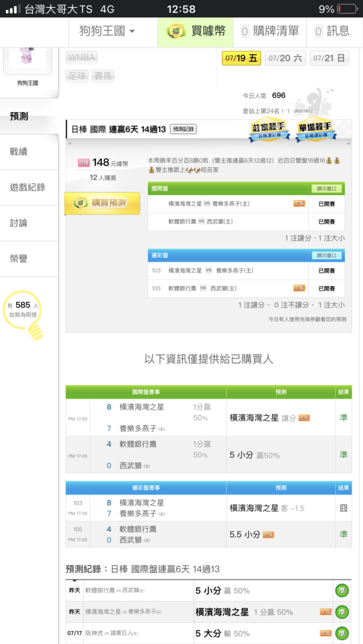The image size is (363, 644).
Task: Open 遊戲紀錄 in the sidebar menu
Action: pos(29,187)
